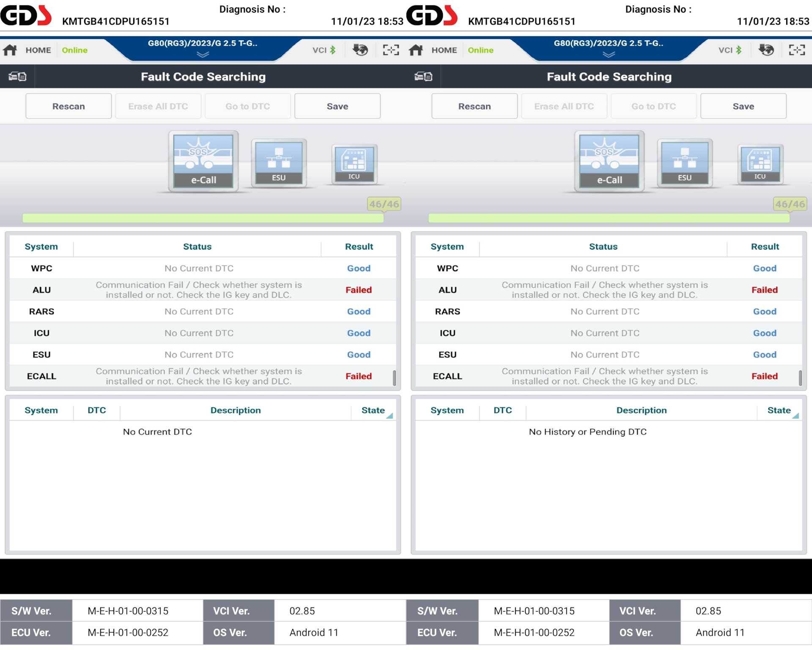Click the left green scan progress bar
812x650 pixels.
(203, 218)
